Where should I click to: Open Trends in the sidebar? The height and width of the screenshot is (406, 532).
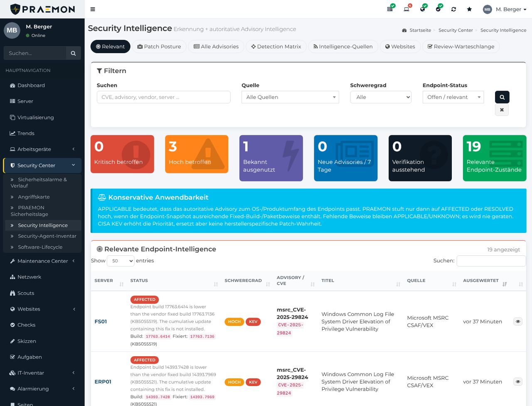pyautogui.click(x=42, y=133)
